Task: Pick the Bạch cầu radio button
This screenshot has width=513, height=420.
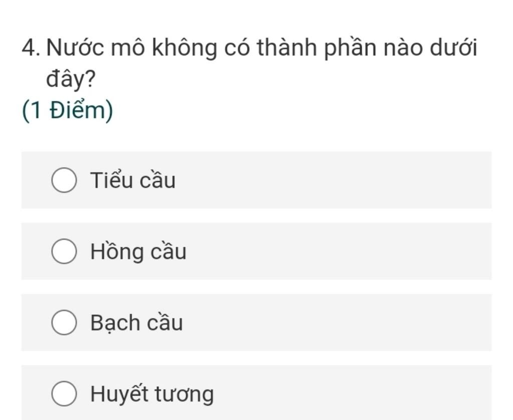Action: tap(64, 322)
